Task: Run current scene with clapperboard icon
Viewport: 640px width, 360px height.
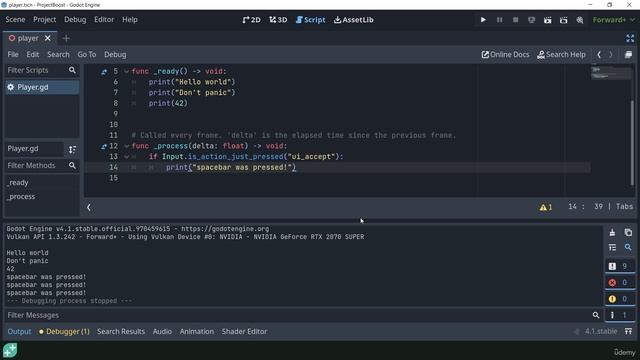Action: tap(547, 20)
